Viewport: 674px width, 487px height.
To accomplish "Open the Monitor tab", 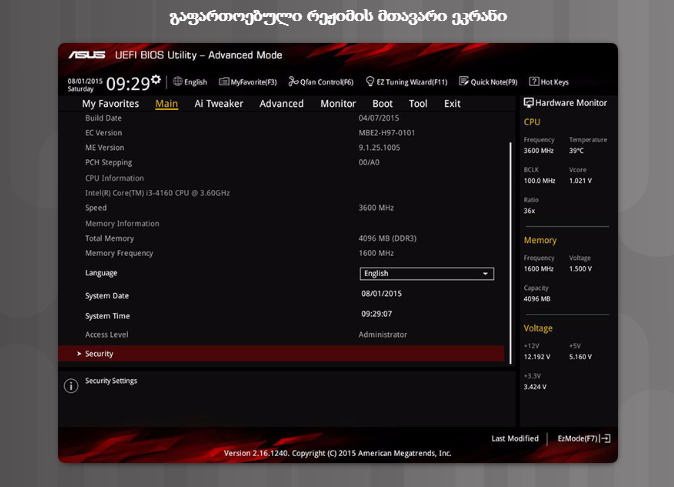I will (338, 104).
